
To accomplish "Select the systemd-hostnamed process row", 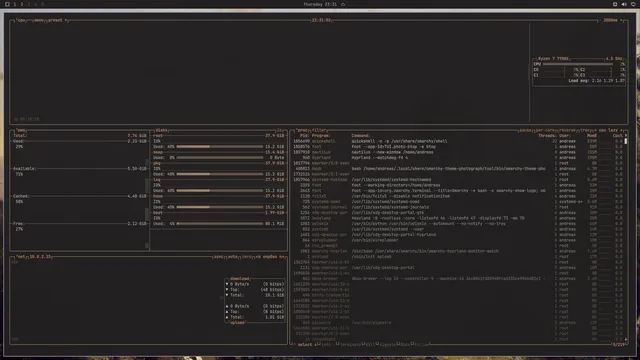I will [457, 180].
